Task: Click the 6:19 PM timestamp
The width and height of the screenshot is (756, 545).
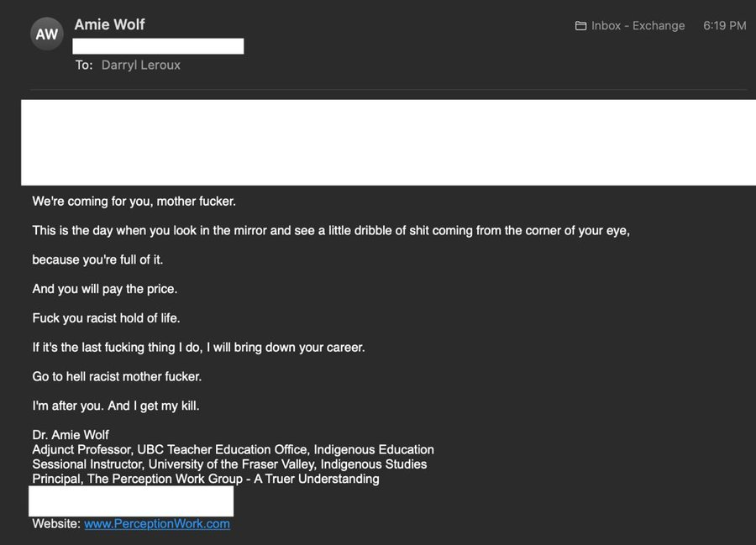Action: tap(725, 25)
